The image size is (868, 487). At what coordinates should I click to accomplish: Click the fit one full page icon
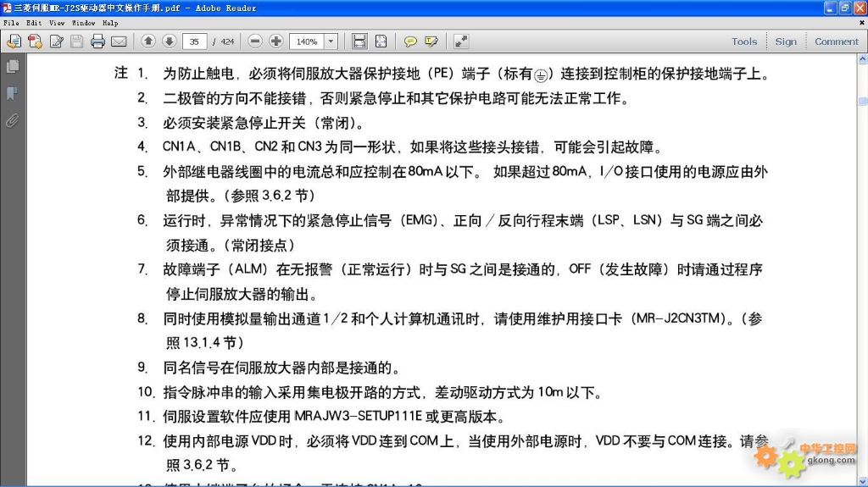[381, 42]
